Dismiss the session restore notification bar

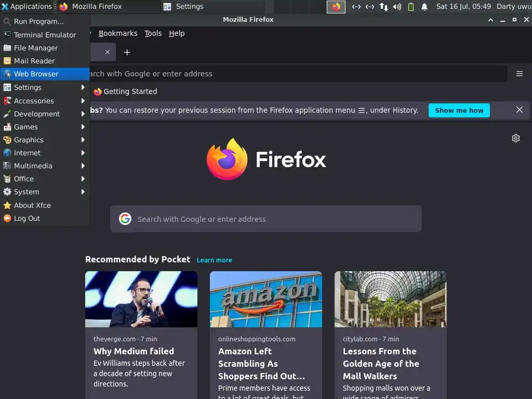coord(519,110)
